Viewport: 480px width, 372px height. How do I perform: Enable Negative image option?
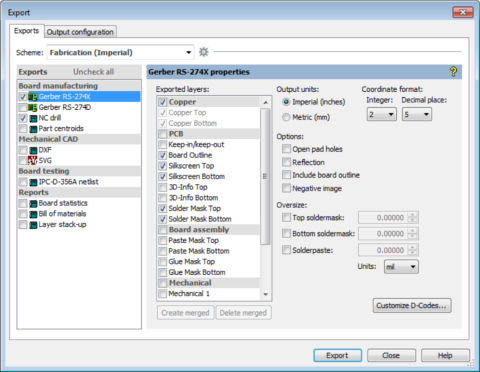[x=286, y=188]
